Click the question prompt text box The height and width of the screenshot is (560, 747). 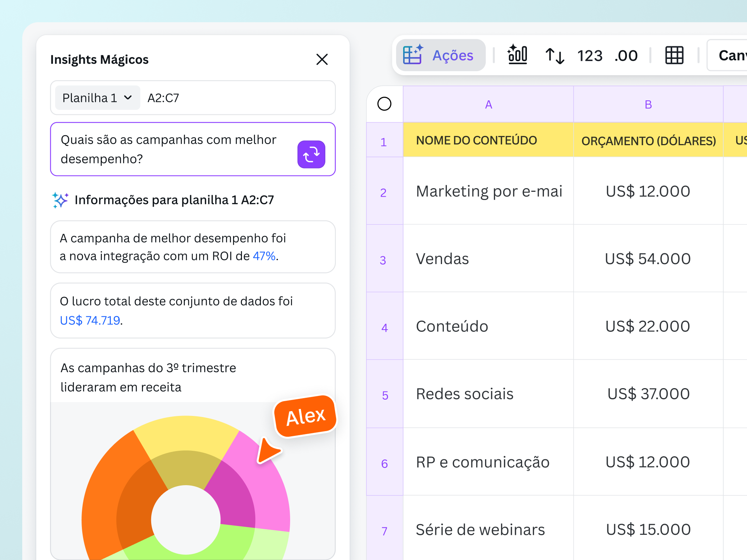point(193,149)
